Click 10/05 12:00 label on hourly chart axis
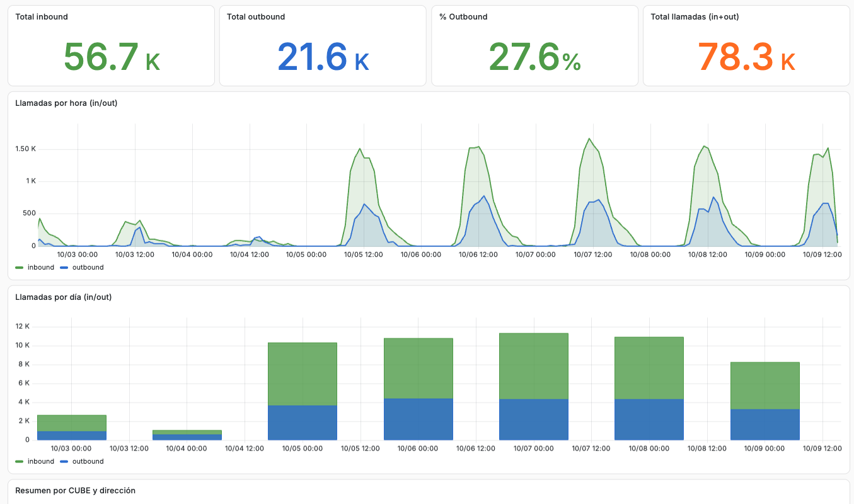The height and width of the screenshot is (504, 854). point(364,255)
